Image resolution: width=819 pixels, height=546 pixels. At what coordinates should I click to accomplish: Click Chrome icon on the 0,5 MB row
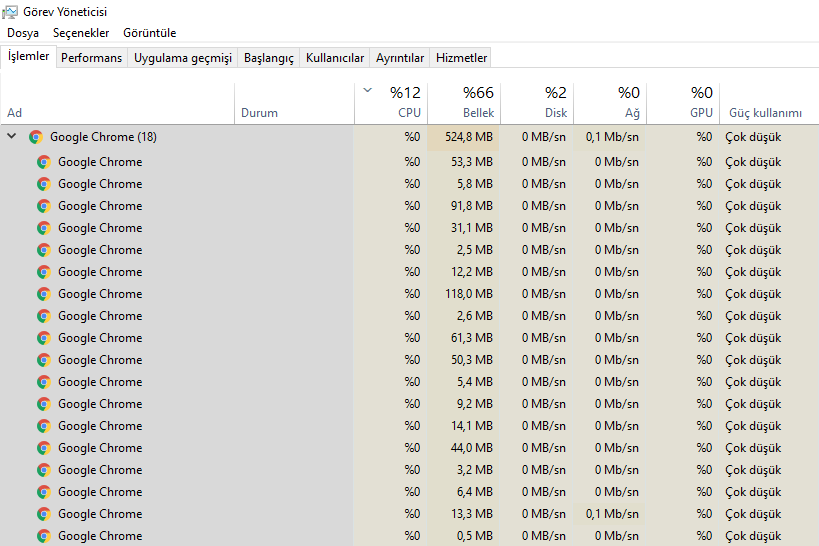(x=44, y=536)
